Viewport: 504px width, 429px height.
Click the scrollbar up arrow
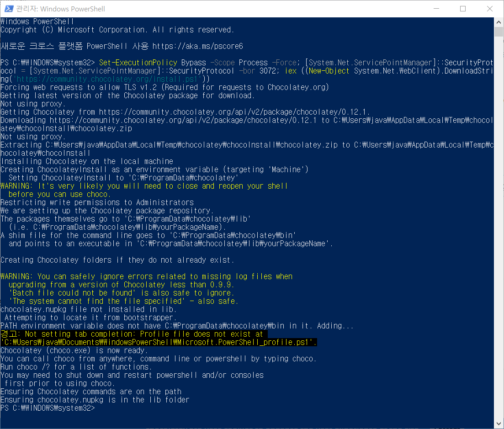tap(499, 22)
